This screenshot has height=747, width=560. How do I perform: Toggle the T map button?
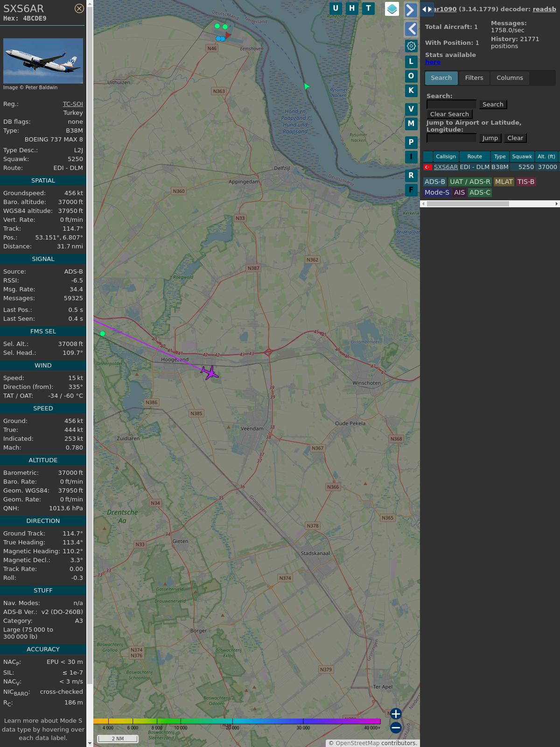(x=369, y=8)
